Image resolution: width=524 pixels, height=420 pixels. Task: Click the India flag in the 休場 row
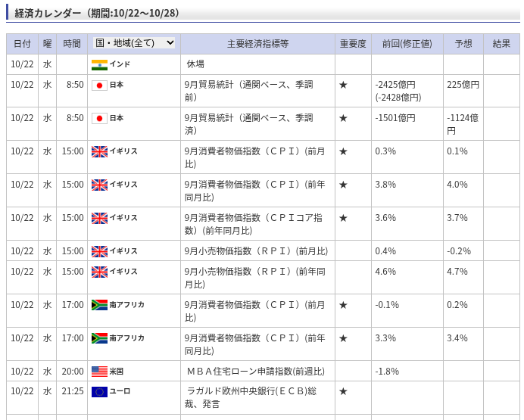pos(99,64)
